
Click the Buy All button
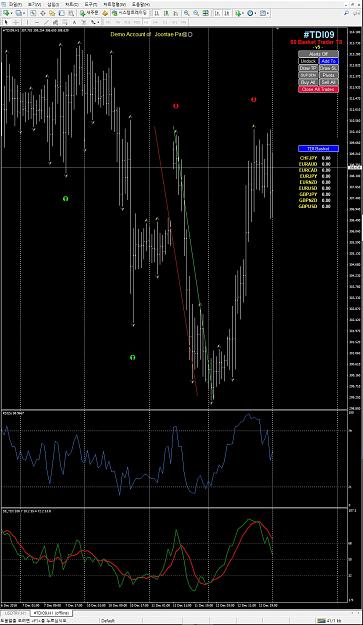coord(308,82)
